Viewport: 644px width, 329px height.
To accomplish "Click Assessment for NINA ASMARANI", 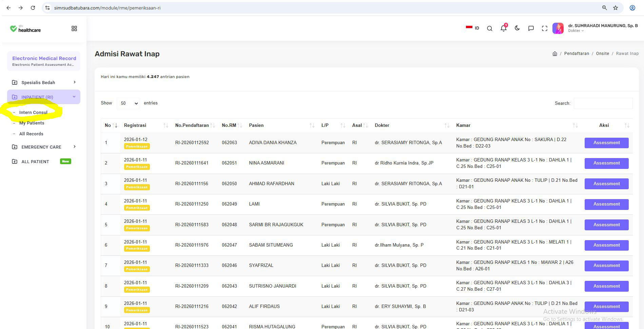I will pyautogui.click(x=606, y=163).
